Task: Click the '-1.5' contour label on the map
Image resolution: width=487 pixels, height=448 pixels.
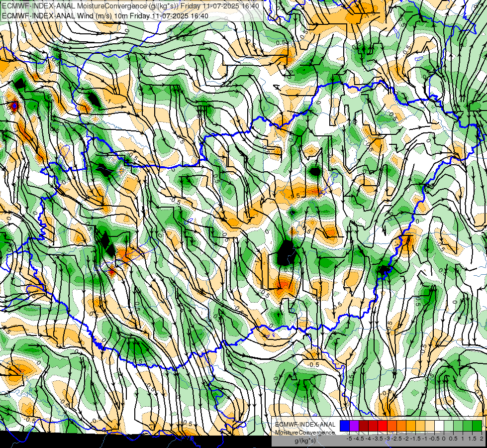Action: (x=294, y=196)
